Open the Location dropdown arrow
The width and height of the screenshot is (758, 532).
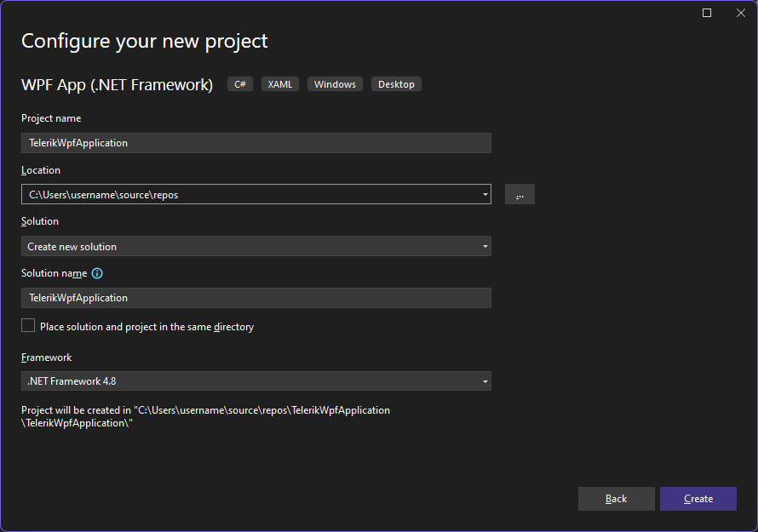point(485,194)
